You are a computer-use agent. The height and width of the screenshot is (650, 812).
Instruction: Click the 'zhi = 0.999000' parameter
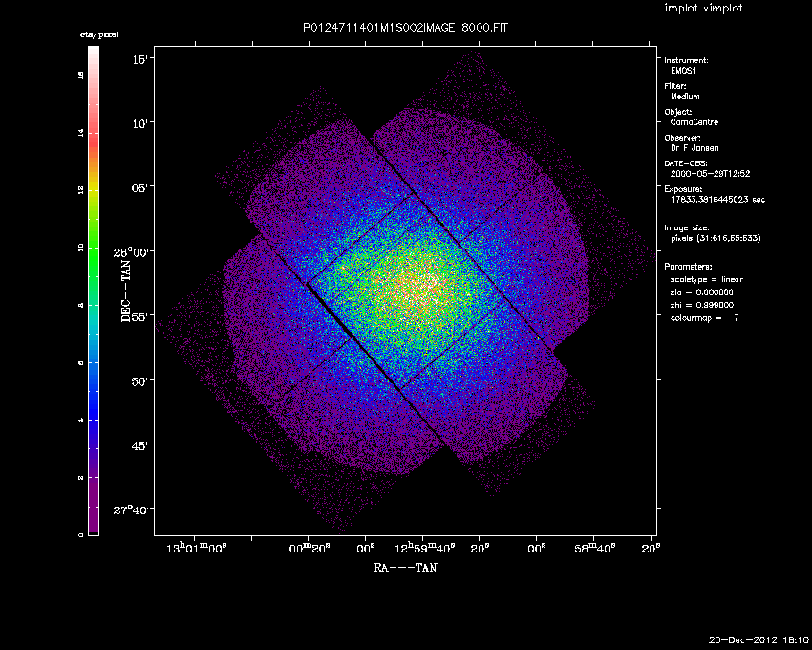pyautogui.click(x=702, y=305)
